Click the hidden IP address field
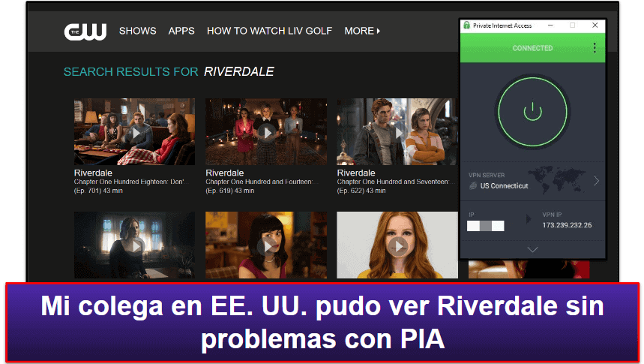The height and width of the screenshot is (364, 644). [x=486, y=226]
